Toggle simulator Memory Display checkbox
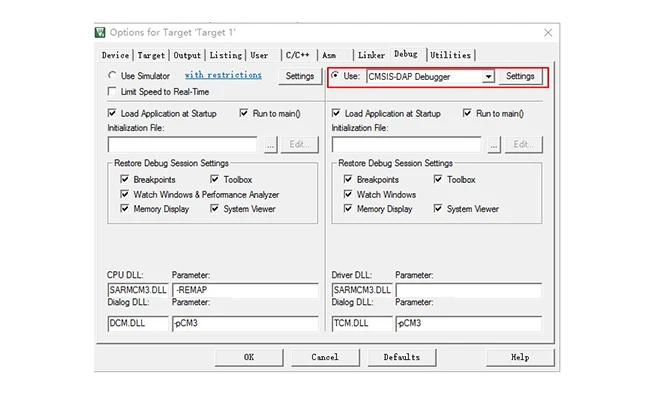Screen dimensions: 652x404 coord(124,208)
